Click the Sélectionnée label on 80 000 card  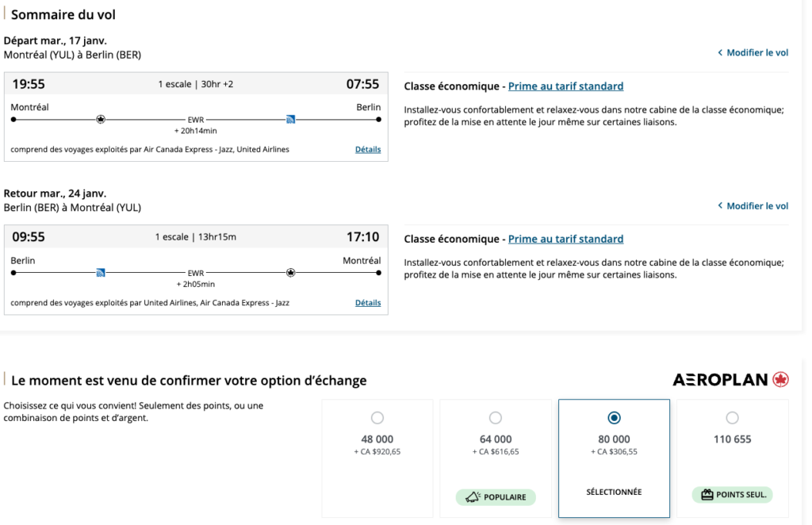click(614, 492)
